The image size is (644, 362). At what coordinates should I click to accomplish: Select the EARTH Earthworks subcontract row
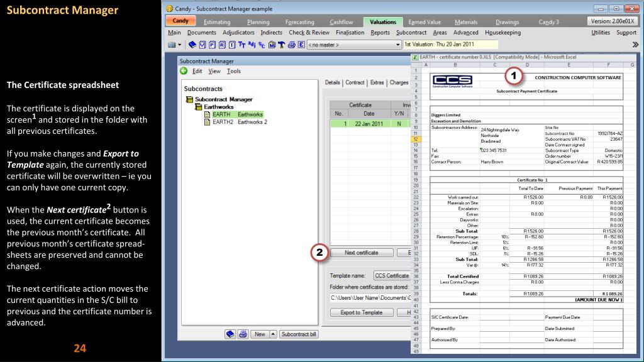[x=238, y=114]
